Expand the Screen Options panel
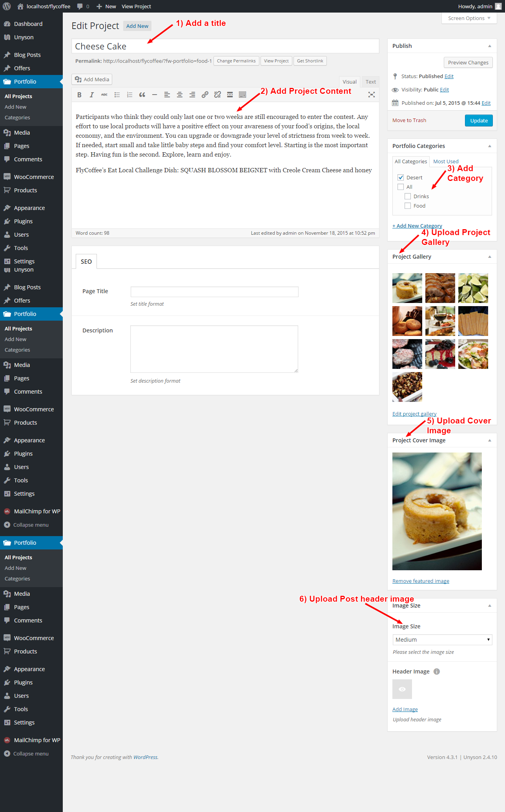This screenshot has width=505, height=812. pos(469,18)
